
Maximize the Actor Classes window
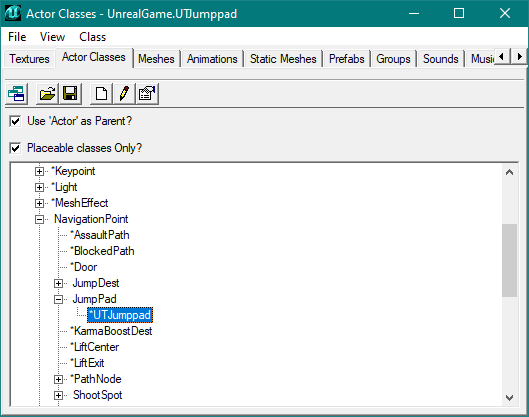(459, 13)
